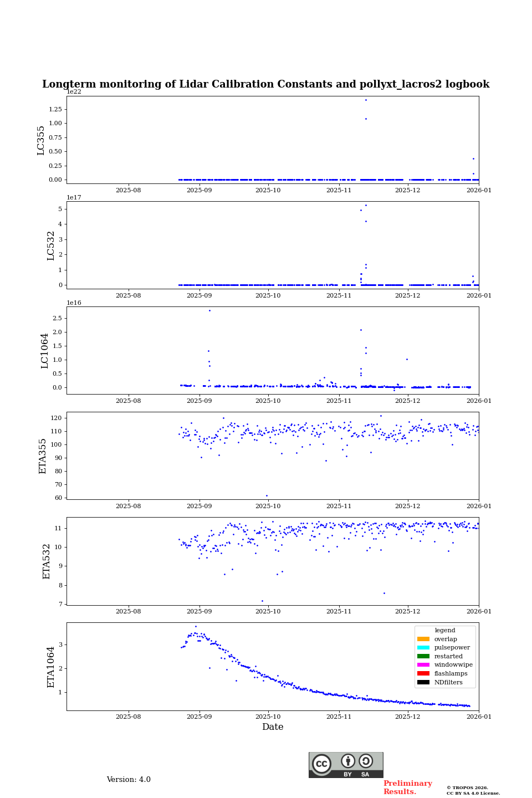Click the ETA532 y-axis label
This screenshot has height=798, width=532.
(47, 561)
